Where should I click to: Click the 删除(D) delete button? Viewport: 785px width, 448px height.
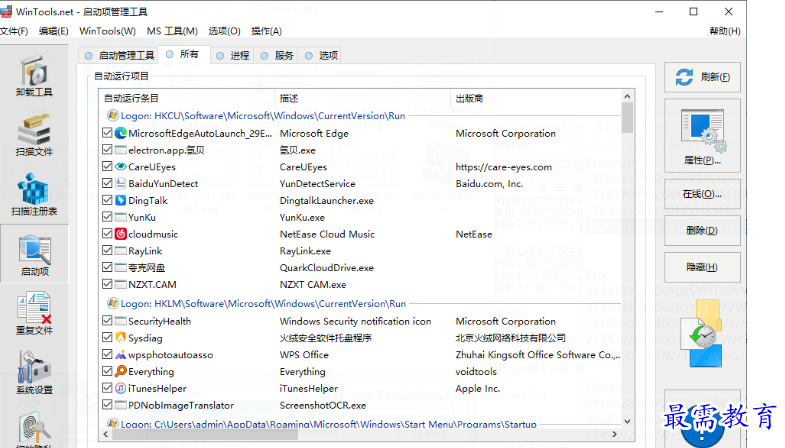tap(702, 231)
